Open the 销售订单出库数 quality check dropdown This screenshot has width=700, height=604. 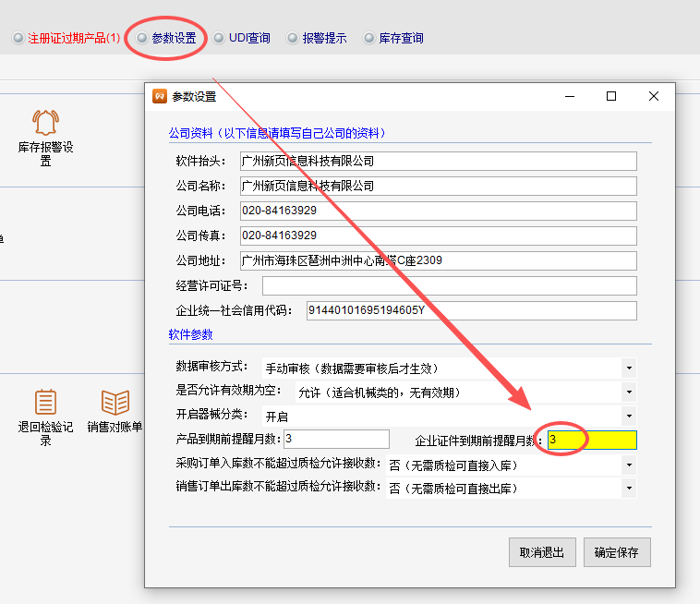tap(629, 488)
